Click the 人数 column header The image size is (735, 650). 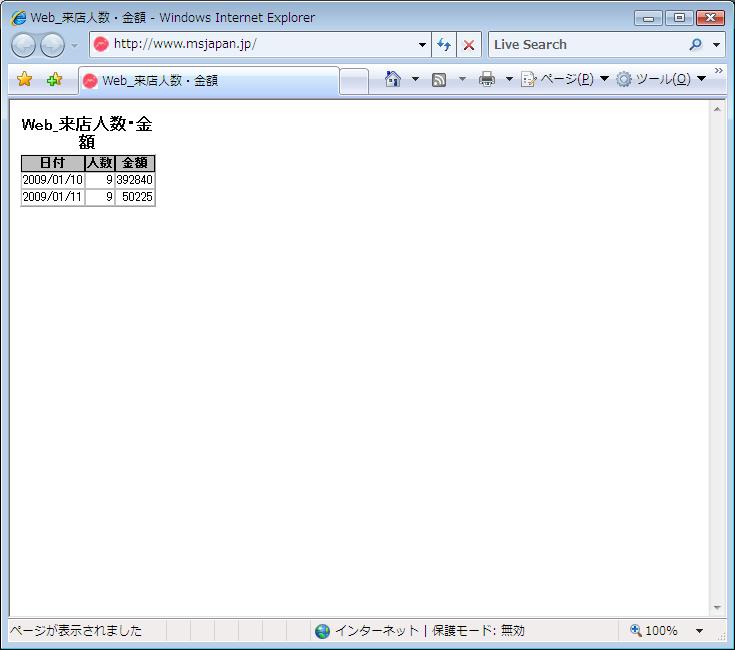[100, 163]
